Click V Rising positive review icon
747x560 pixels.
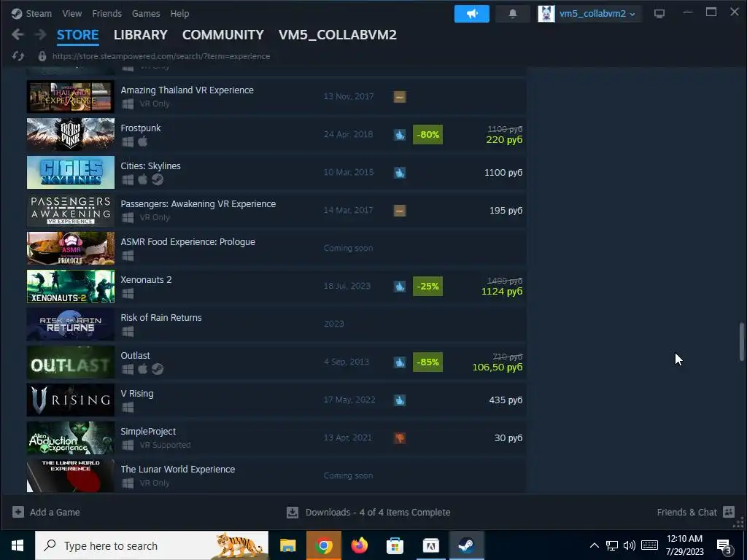tap(399, 400)
